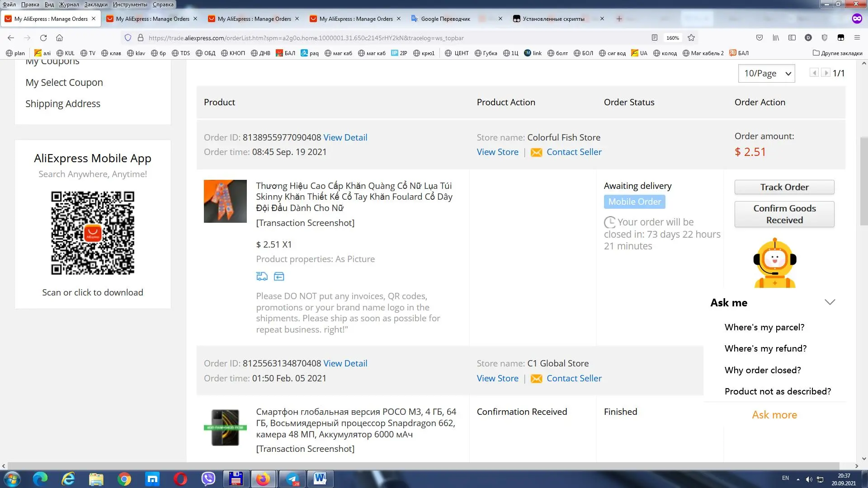This screenshot has width=868, height=488.
Task: Reload the current AliExpress page
Action: pos(43,38)
